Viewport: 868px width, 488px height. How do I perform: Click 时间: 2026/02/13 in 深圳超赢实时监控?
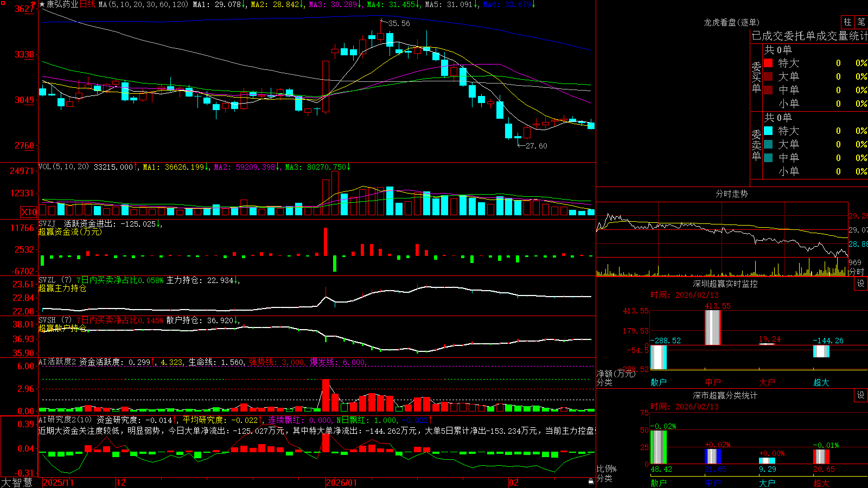685,295
